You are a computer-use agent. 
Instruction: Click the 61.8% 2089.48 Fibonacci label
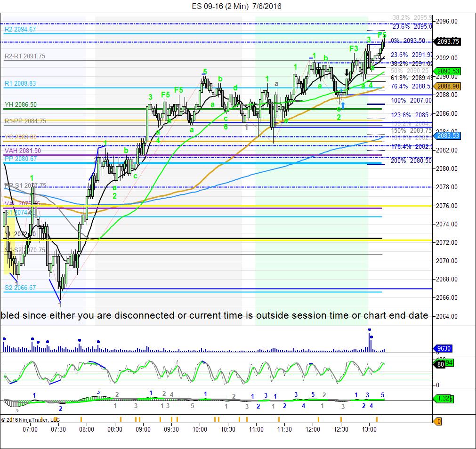point(411,78)
